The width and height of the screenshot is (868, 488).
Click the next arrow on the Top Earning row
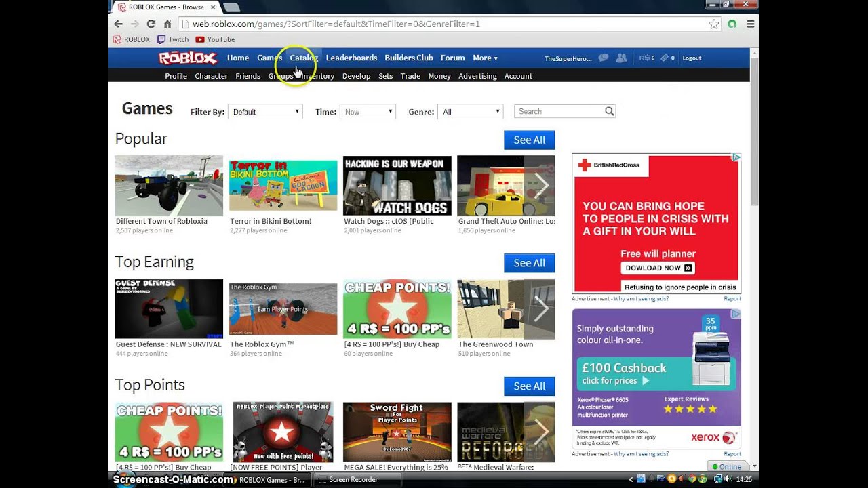point(540,308)
